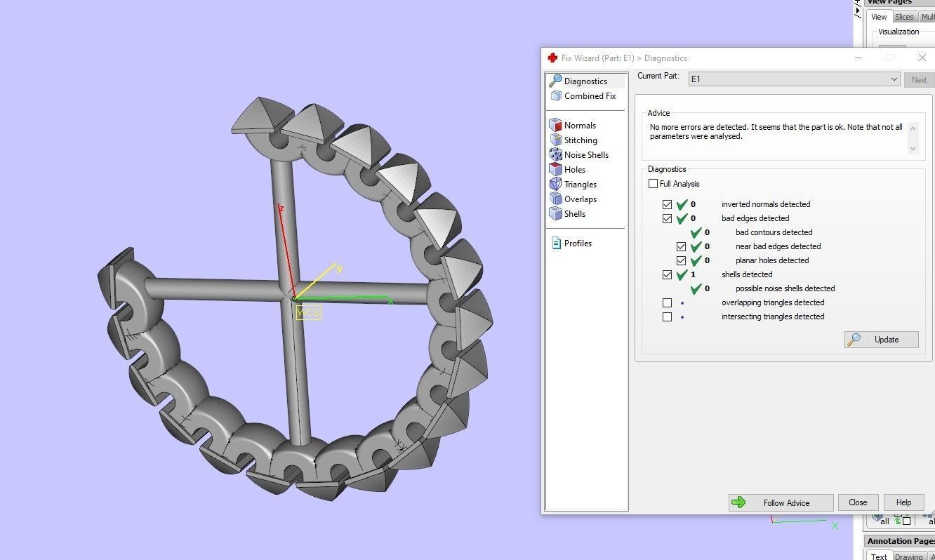The height and width of the screenshot is (560, 935).
Task: Select the Shells fixing step
Action: 568,214
